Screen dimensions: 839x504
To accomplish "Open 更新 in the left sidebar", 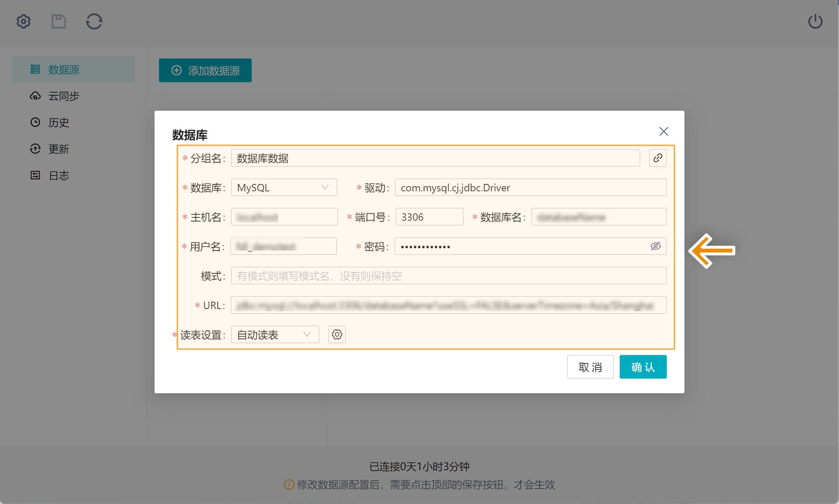I will 59,149.
